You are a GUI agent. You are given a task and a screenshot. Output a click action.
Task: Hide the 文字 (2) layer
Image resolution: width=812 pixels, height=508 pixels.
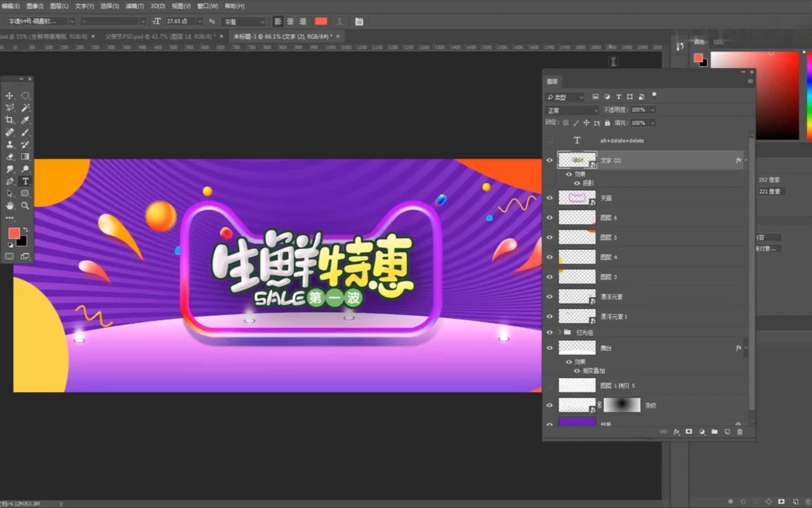[x=549, y=160]
